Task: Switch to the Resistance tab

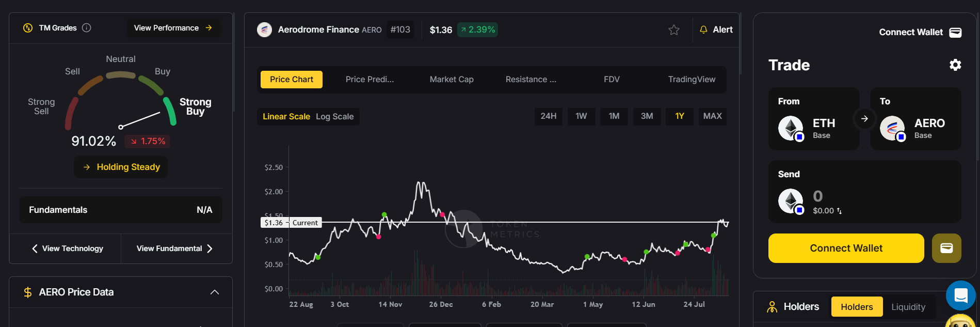Action: tap(531, 80)
